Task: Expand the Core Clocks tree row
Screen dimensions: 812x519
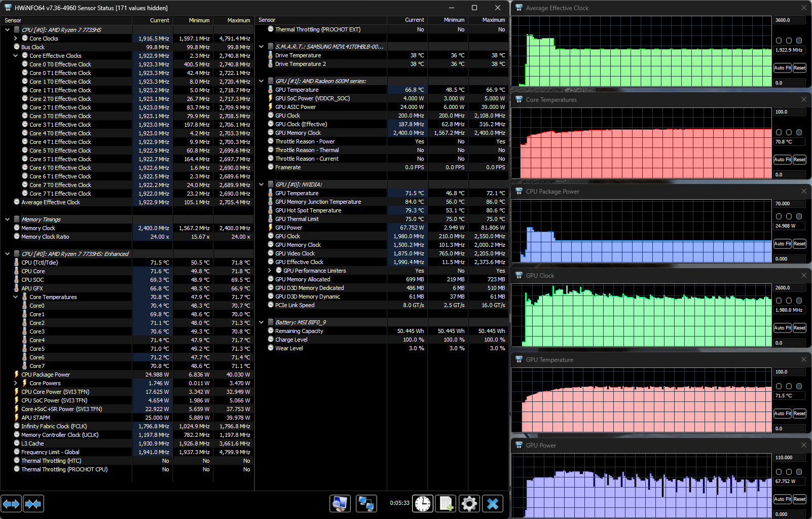Action: click(x=16, y=39)
